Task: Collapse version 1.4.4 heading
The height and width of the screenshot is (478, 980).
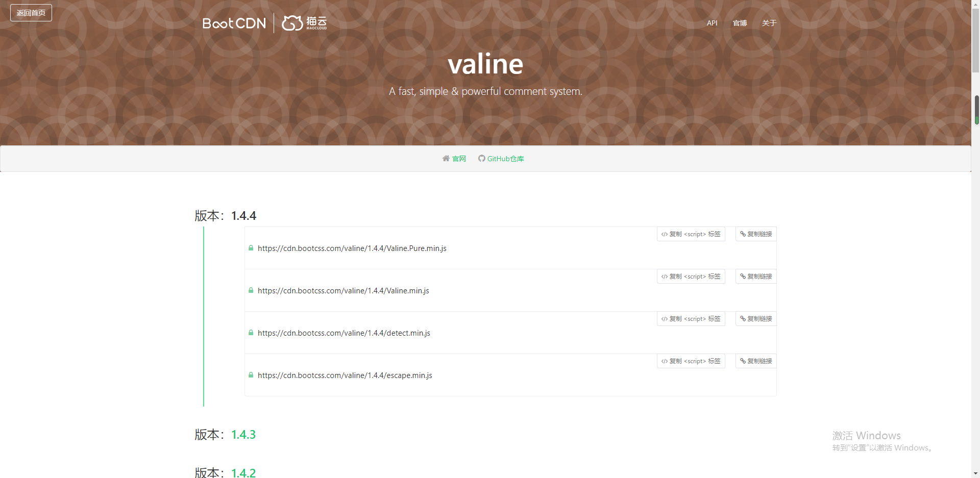Action: click(243, 216)
